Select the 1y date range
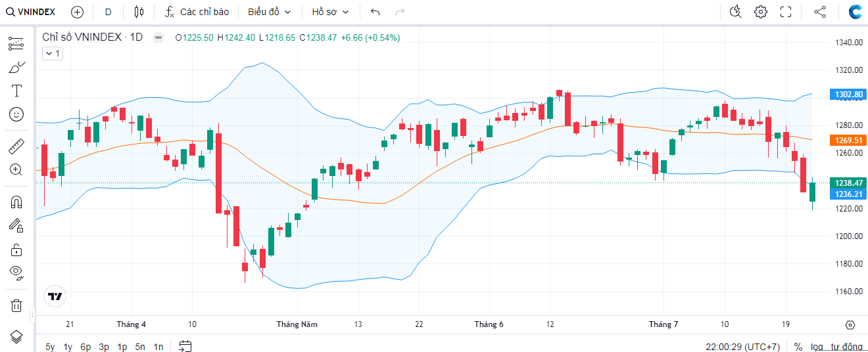 click(x=68, y=347)
